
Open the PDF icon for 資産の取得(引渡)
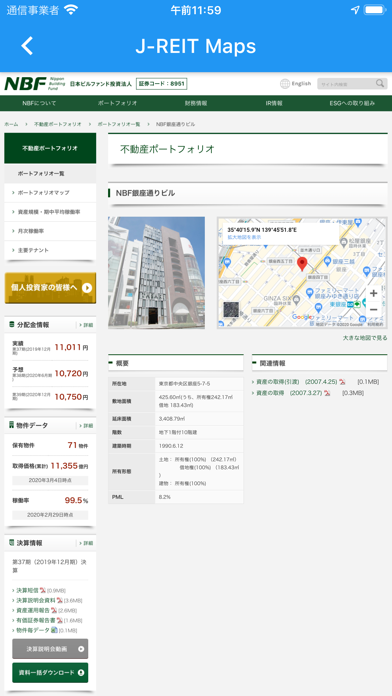click(x=342, y=382)
